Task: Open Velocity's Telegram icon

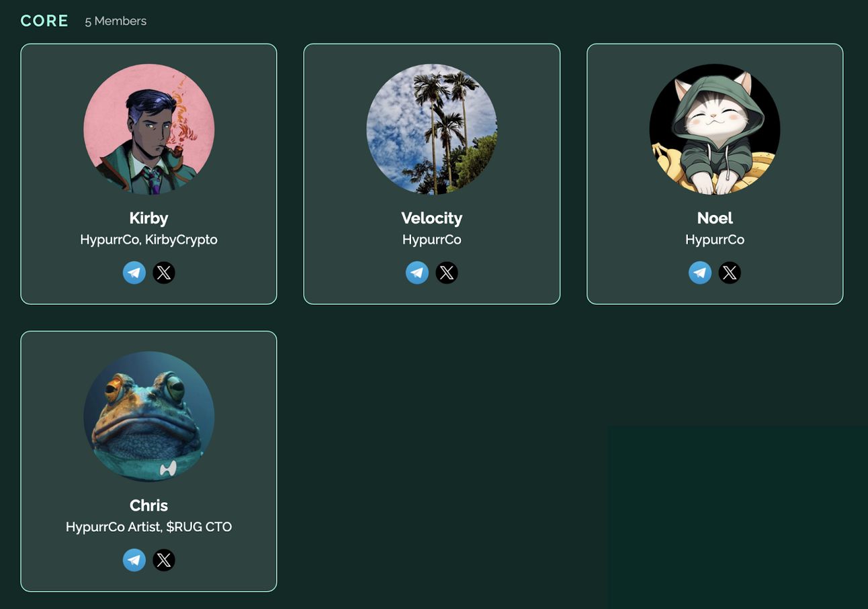Action: (x=417, y=273)
